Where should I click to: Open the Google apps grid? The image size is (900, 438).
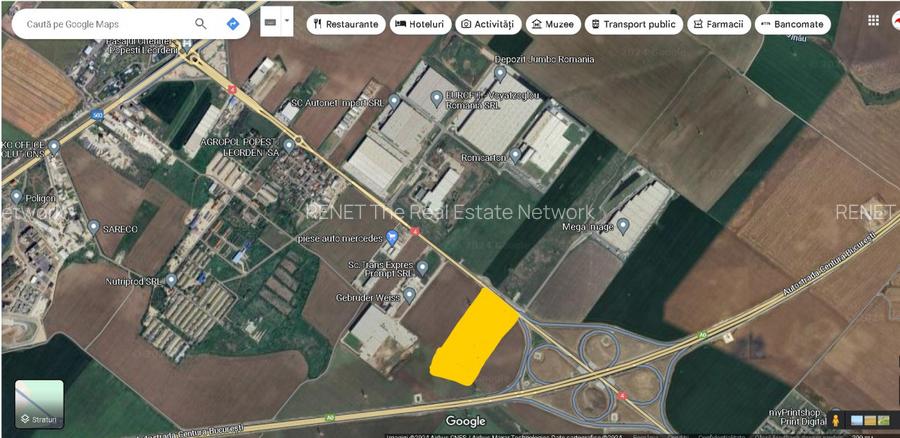874,21
